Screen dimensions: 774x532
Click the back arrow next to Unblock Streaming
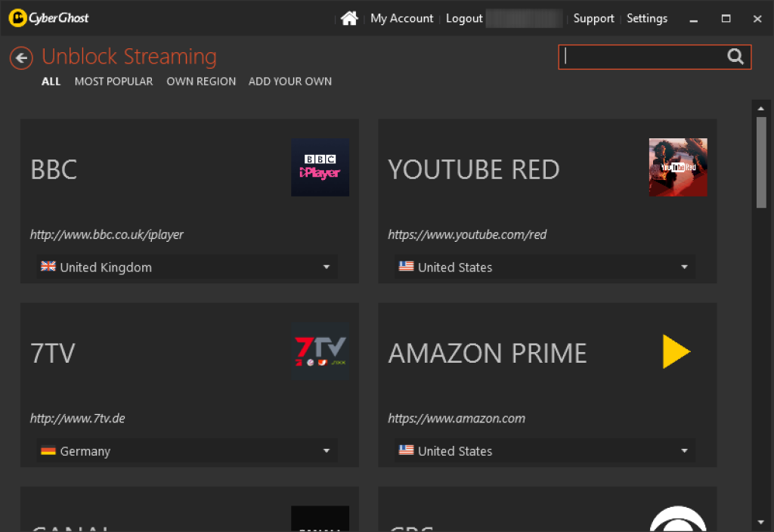[21, 58]
